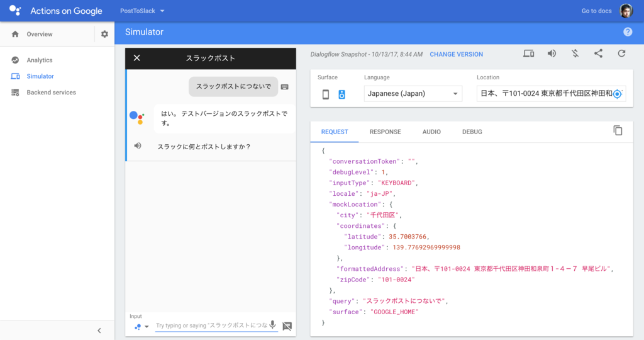Click the latitude value 35.7003766
This screenshot has height=340, width=644.
tap(408, 236)
